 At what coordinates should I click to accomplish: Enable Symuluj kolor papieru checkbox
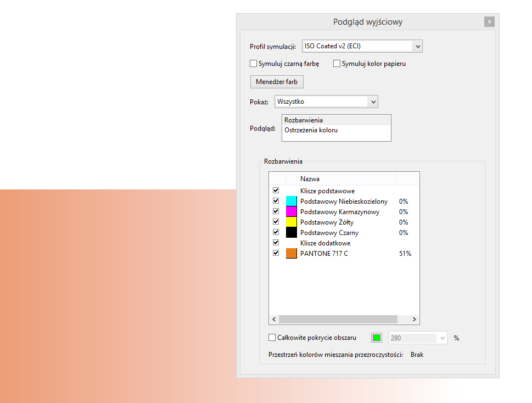[x=337, y=64]
